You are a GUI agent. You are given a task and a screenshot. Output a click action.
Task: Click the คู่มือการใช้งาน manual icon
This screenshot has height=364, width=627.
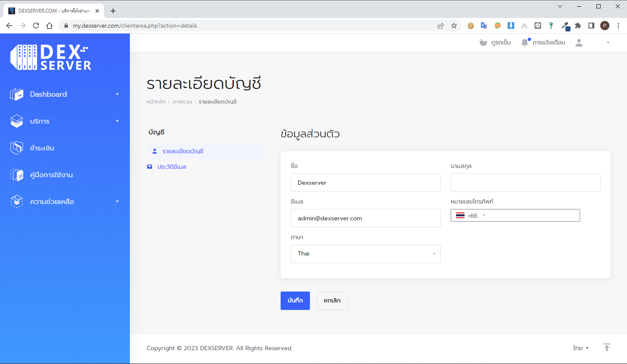(x=17, y=175)
